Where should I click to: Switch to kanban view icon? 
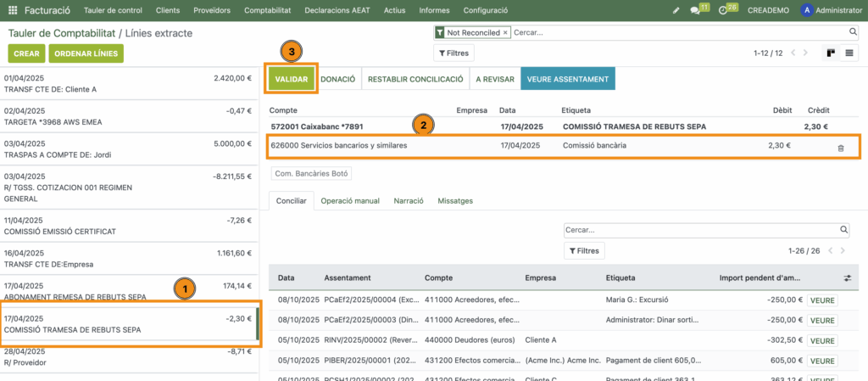(832, 53)
